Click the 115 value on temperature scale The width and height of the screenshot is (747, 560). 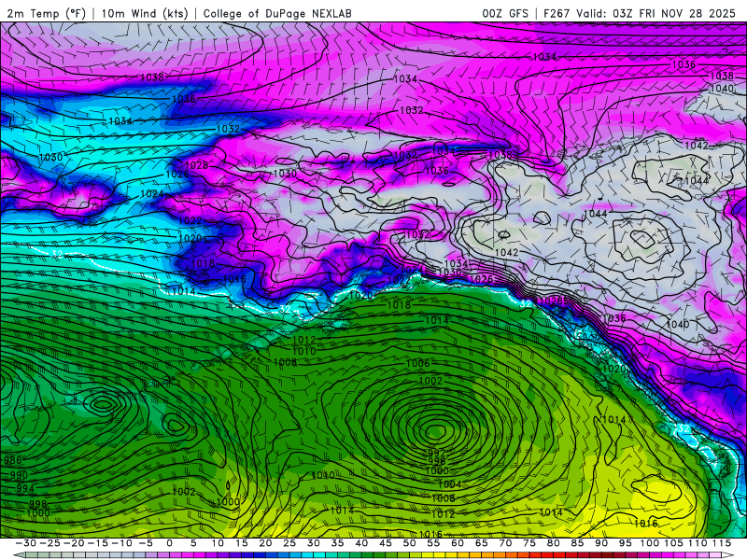click(722, 543)
